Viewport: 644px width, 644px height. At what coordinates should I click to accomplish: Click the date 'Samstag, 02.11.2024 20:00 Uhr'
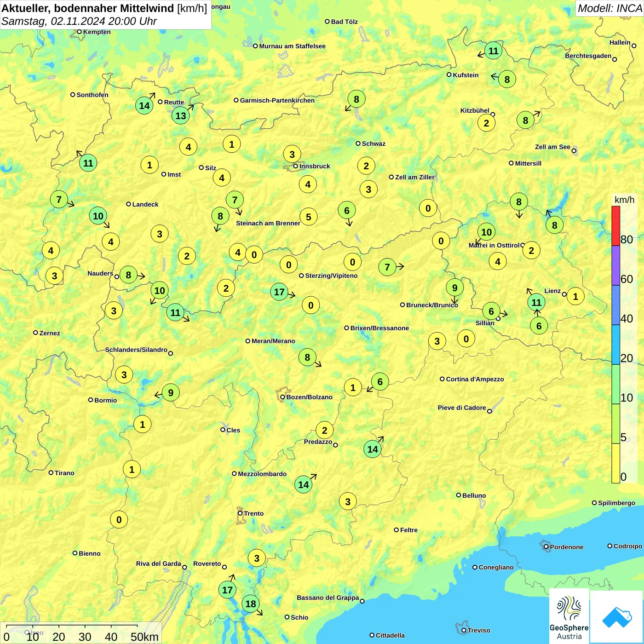[79, 21]
